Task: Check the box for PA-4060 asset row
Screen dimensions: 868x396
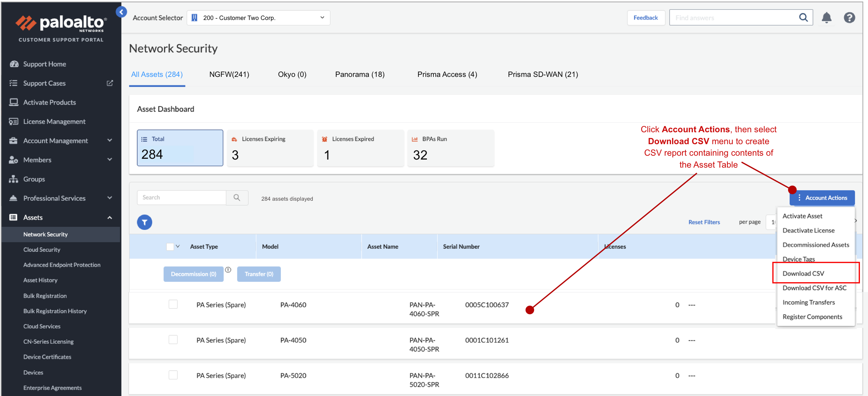Action: tap(173, 304)
